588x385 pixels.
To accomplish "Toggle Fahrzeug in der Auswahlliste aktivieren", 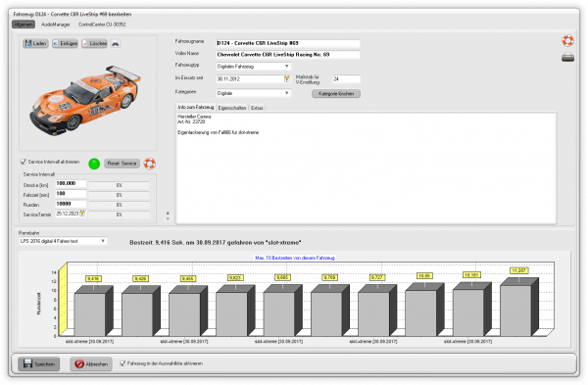I will tap(122, 363).
